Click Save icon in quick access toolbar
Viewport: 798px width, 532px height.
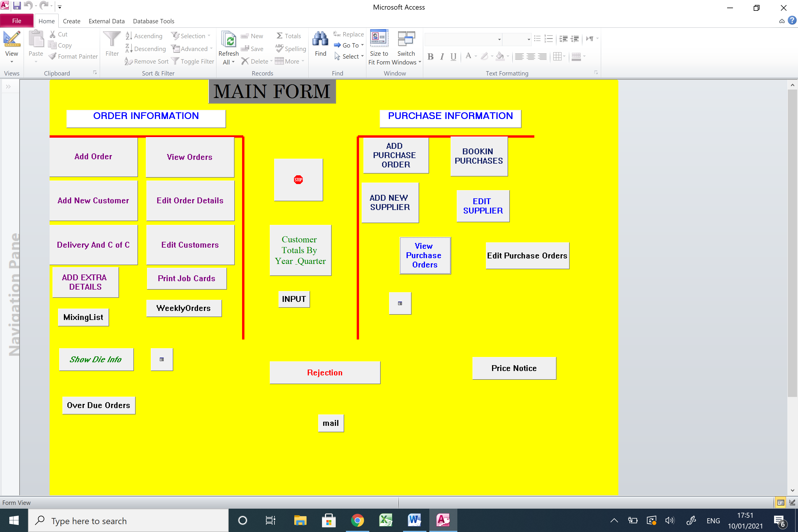(x=17, y=6)
